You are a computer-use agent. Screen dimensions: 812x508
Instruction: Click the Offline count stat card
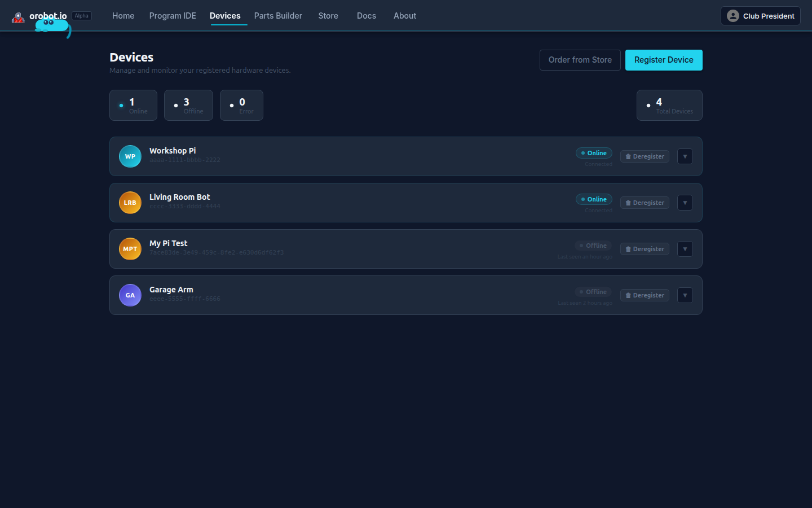pyautogui.click(x=188, y=105)
